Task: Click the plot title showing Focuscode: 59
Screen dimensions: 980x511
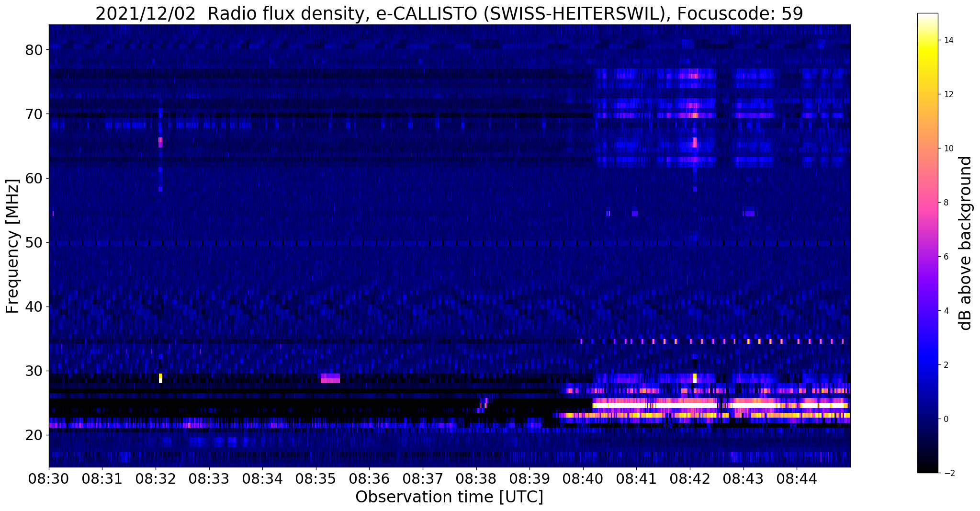Action: 449,14
